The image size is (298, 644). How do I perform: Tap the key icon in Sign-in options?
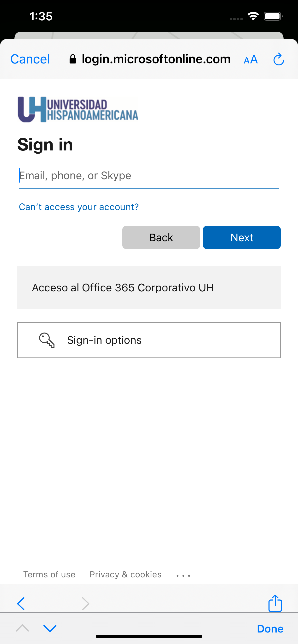[x=47, y=340]
